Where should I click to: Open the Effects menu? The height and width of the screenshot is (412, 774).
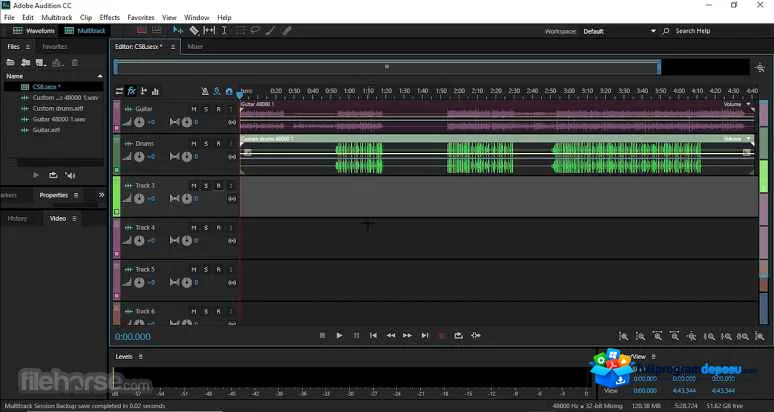click(110, 17)
